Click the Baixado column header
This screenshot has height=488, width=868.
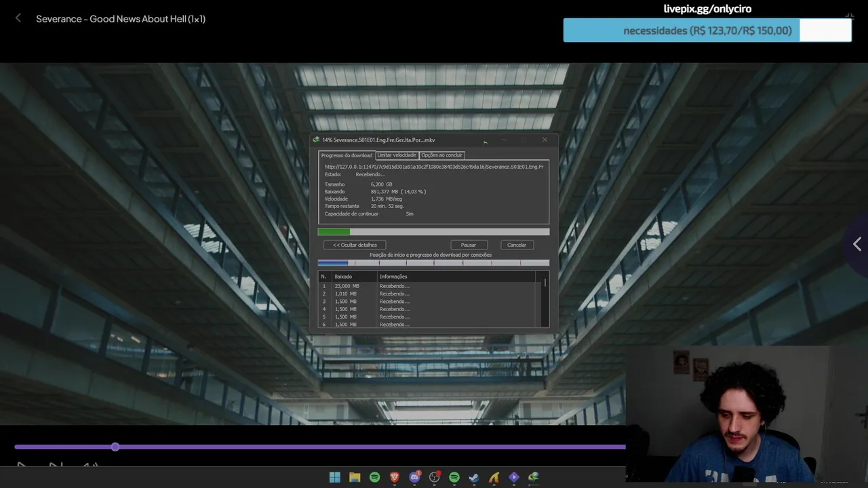(354, 277)
